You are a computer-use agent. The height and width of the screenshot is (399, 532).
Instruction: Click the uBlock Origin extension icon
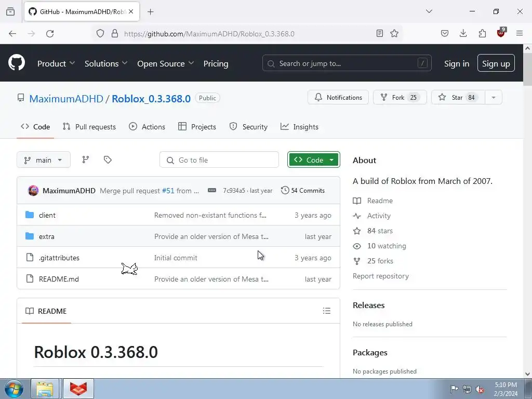[501, 33]
